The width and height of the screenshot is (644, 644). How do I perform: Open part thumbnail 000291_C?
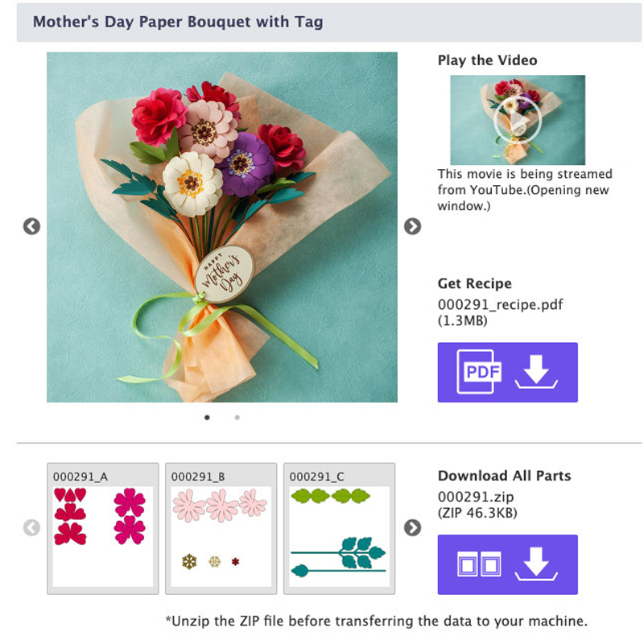click(x=339, y=529)
